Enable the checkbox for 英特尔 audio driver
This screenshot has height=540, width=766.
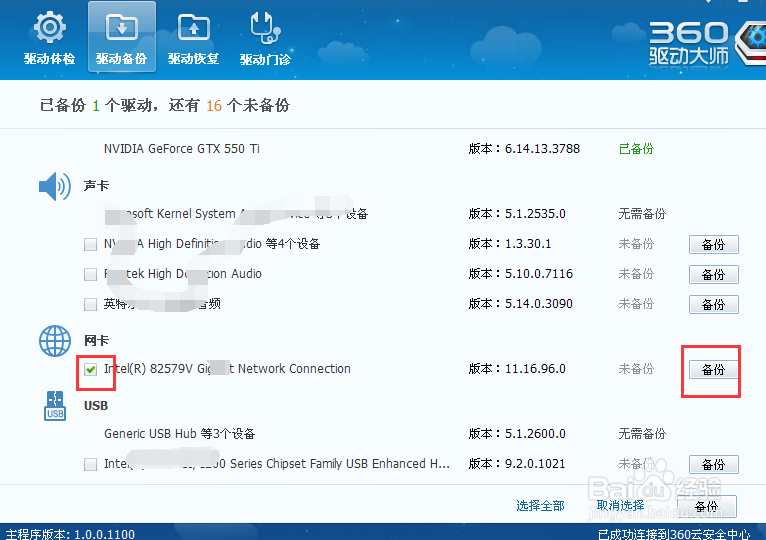tap(90, 304)
